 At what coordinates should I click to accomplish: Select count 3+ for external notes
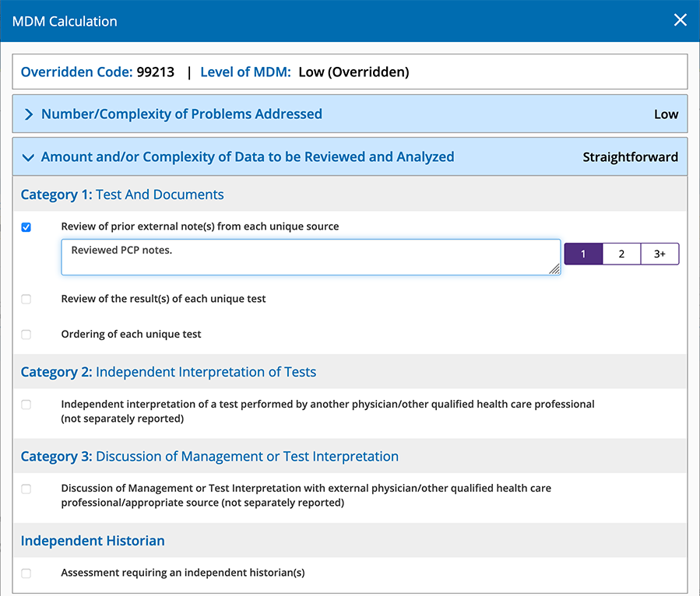660,254
